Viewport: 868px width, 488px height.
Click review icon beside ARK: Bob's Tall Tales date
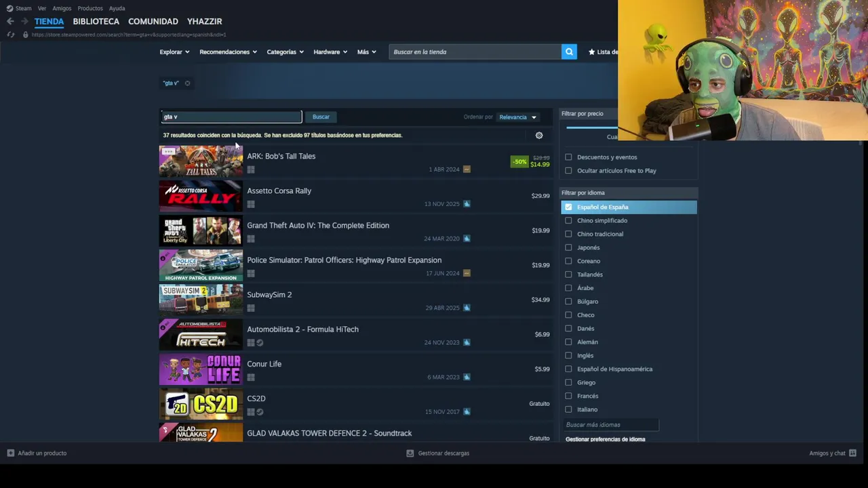(467, 169)
